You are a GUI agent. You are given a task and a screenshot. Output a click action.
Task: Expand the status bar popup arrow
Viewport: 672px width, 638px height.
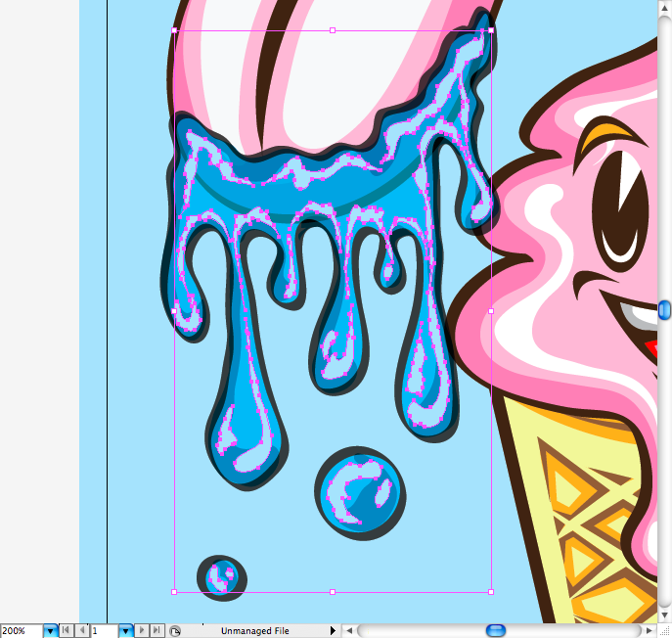(x=333, y=631)
